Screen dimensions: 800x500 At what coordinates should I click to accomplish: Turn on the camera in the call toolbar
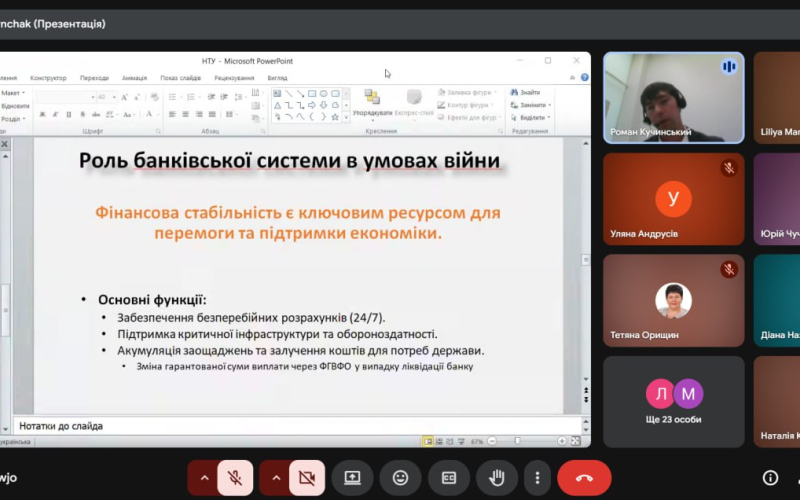306,478
